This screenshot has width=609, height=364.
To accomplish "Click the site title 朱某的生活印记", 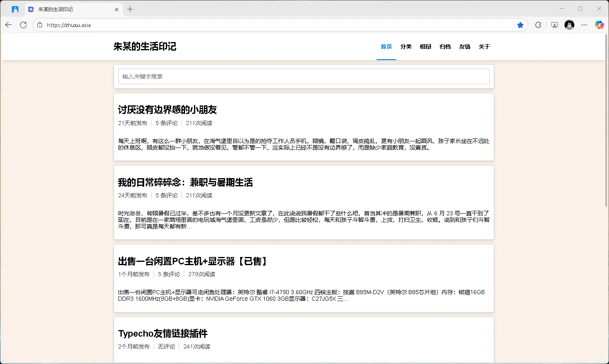I will [145, 47].
